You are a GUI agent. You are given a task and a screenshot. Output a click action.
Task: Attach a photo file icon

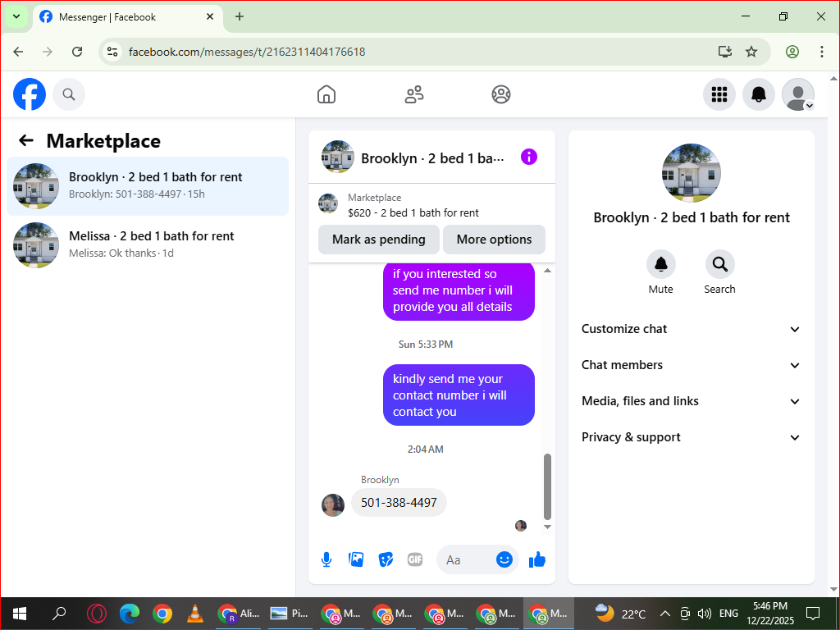[x=356, y=559]
